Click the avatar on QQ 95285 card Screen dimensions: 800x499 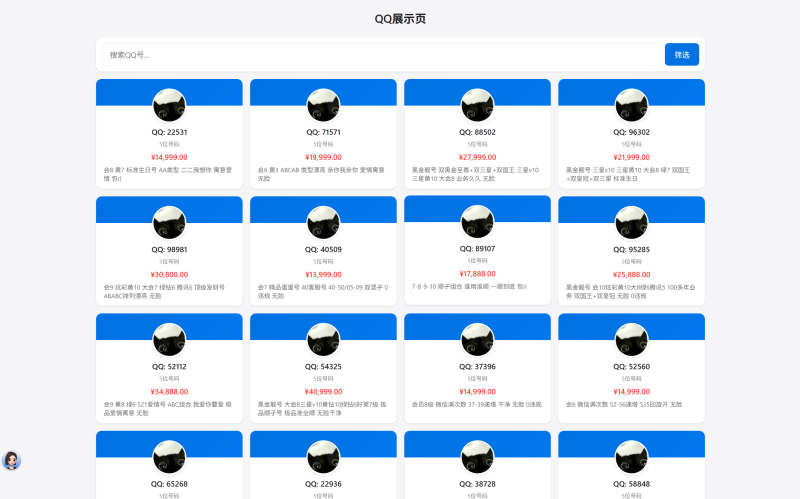[x=632, y=223]
